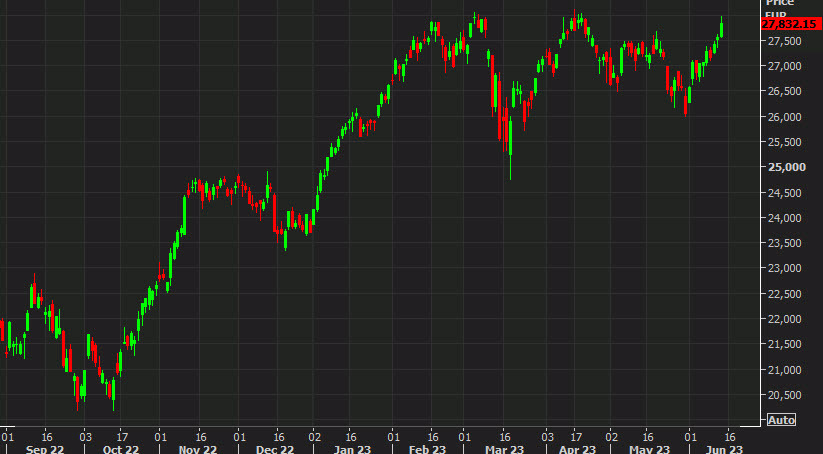Image resolution: width=823 pixels, height=454 pixels.
Task: Select the red 27,832.15 current price tag
Action: [792, 24]
